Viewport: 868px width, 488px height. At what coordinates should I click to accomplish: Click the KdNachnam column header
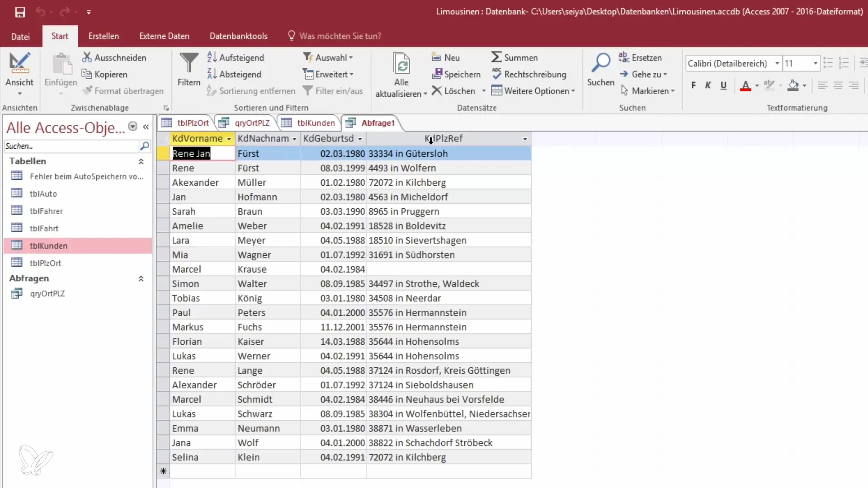click(x=268, y=139)
